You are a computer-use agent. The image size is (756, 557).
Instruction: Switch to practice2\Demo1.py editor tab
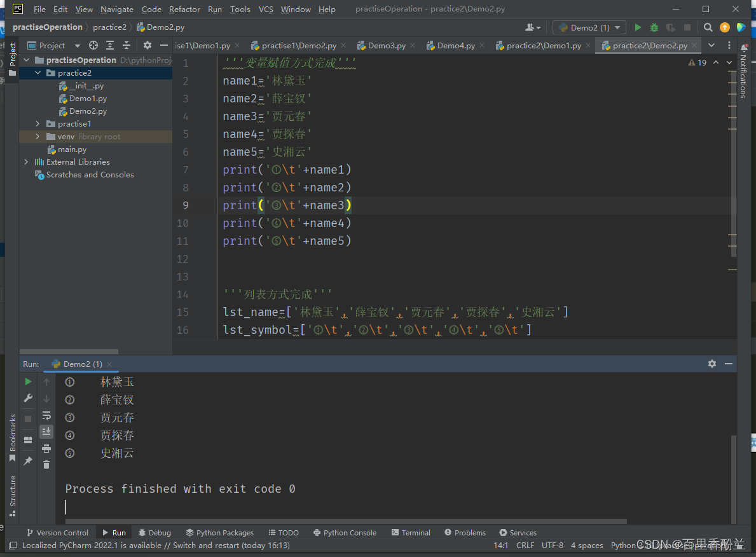pos(544,45)
